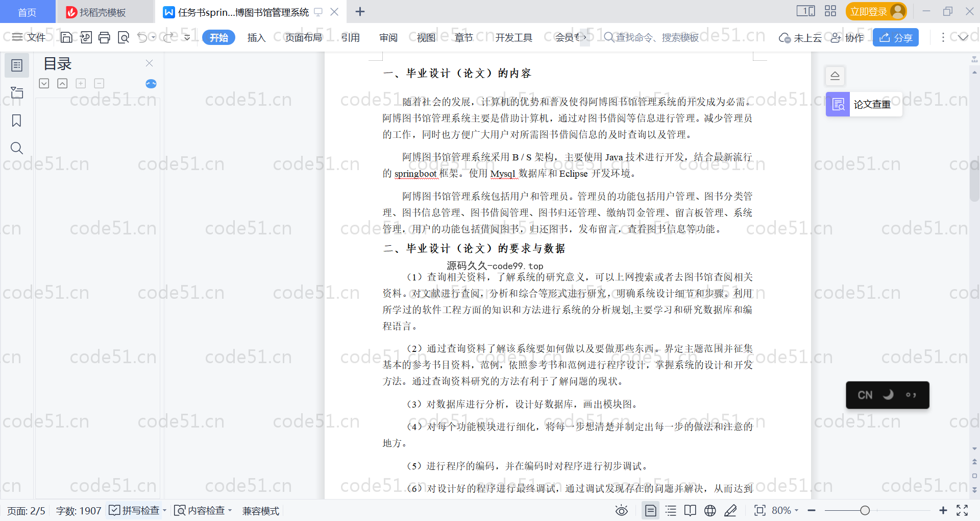Toggle the 拼写检查 spell check option

tap(135, 510)
